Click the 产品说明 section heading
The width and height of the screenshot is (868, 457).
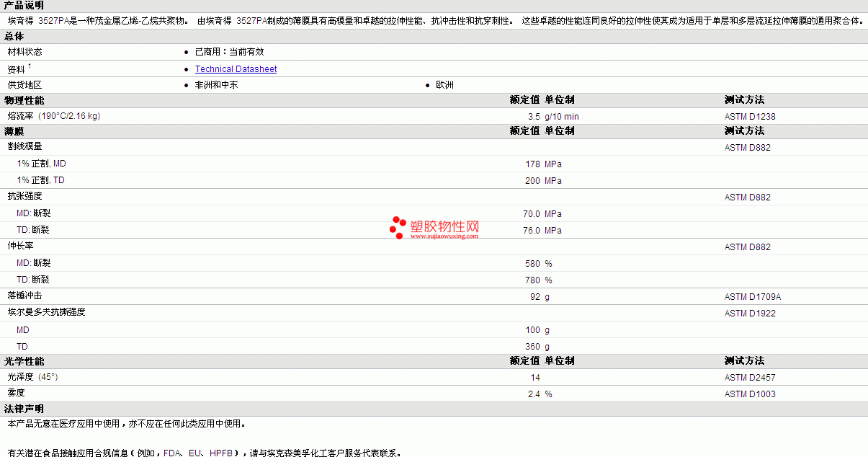pos(24,5)
